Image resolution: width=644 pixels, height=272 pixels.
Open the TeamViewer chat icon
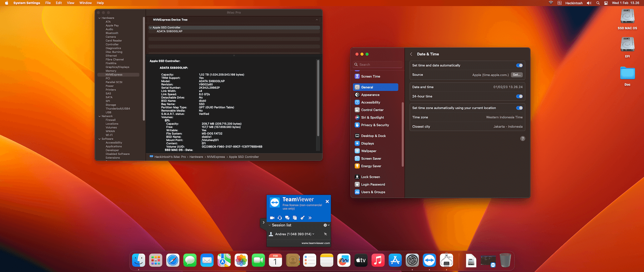click(x=287, y=218)
